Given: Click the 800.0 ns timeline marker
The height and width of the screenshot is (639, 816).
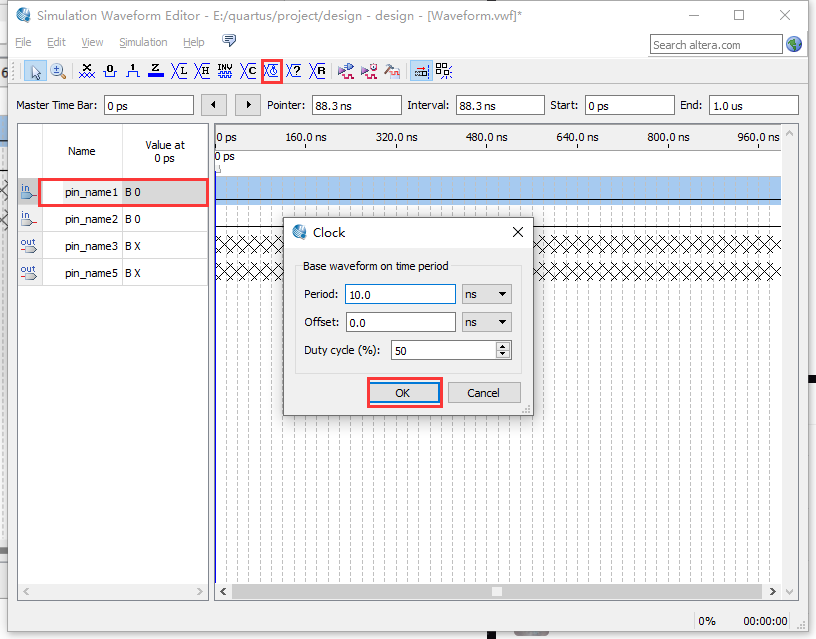Looking at the screenshot, I should 668,137.
